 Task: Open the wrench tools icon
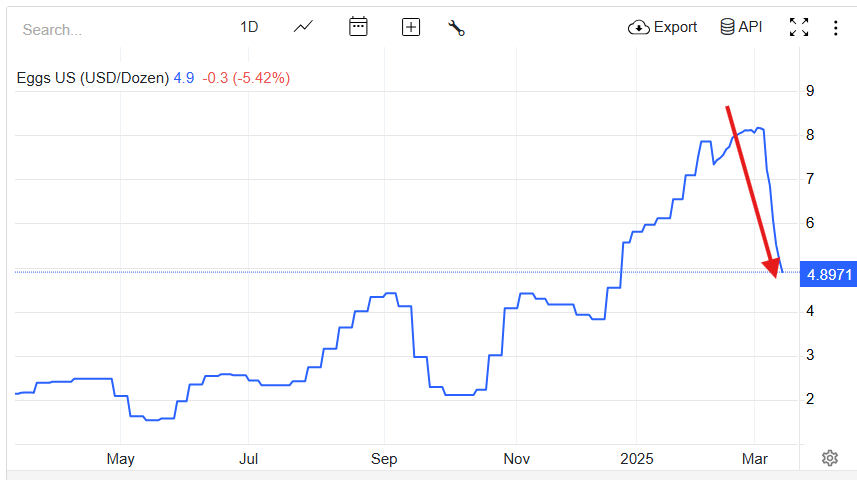[457, 27]
